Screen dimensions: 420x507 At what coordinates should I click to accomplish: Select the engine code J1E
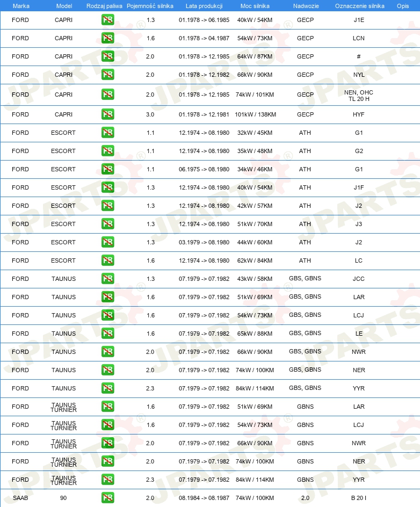click(359, 20)
